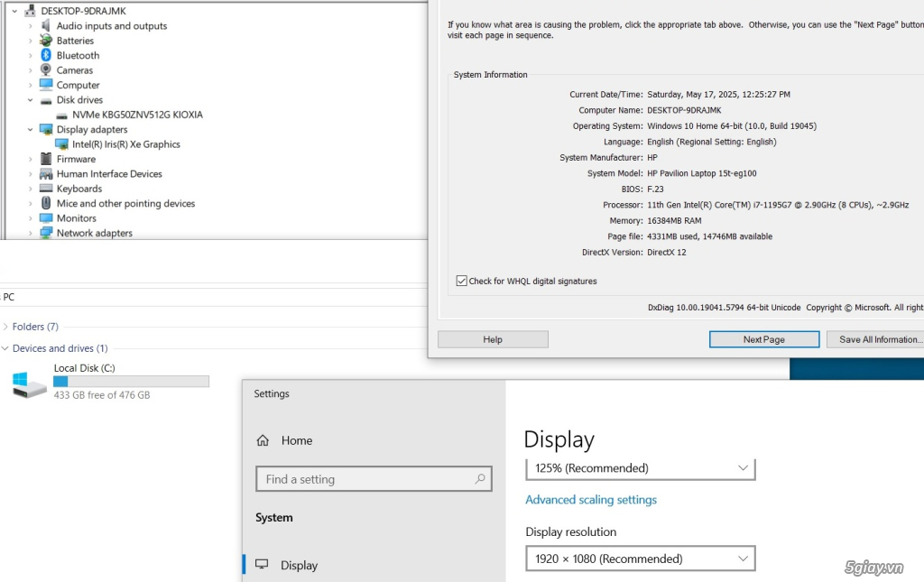Click Operating System value Windows 10 Home 64-bit

732,126
